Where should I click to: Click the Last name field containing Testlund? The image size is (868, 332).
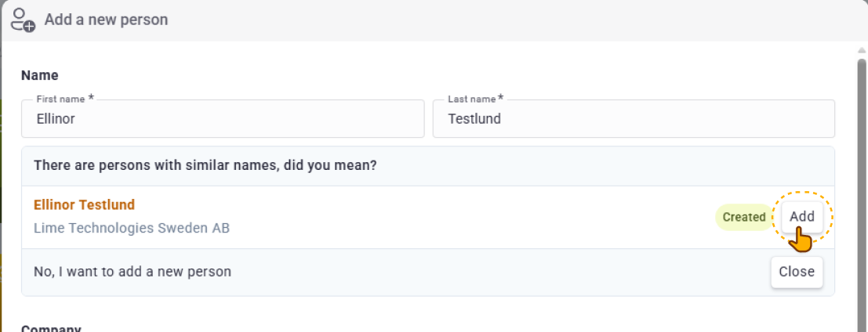pos(634,118)
